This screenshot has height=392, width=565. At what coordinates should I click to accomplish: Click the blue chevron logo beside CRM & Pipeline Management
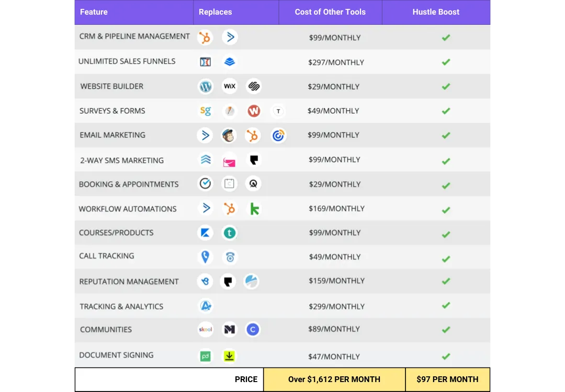230,37
